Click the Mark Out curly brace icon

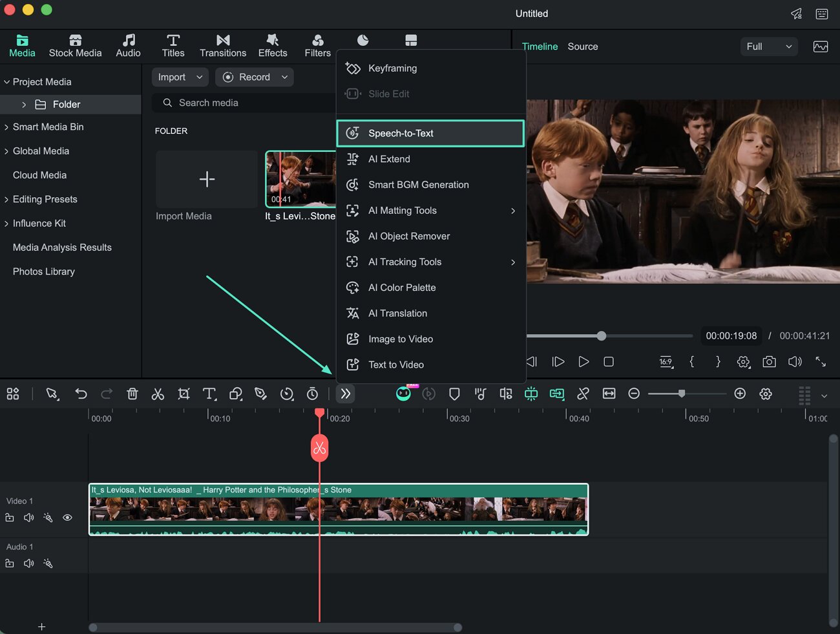coord(718,362)
